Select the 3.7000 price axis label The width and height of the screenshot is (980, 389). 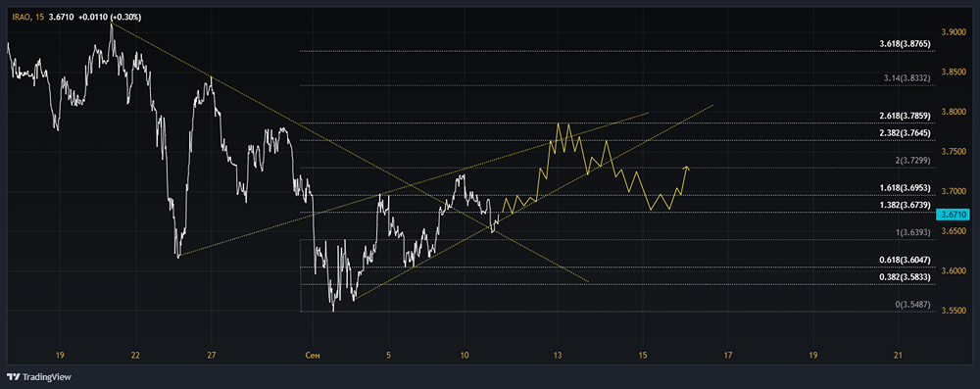point(954,191)
